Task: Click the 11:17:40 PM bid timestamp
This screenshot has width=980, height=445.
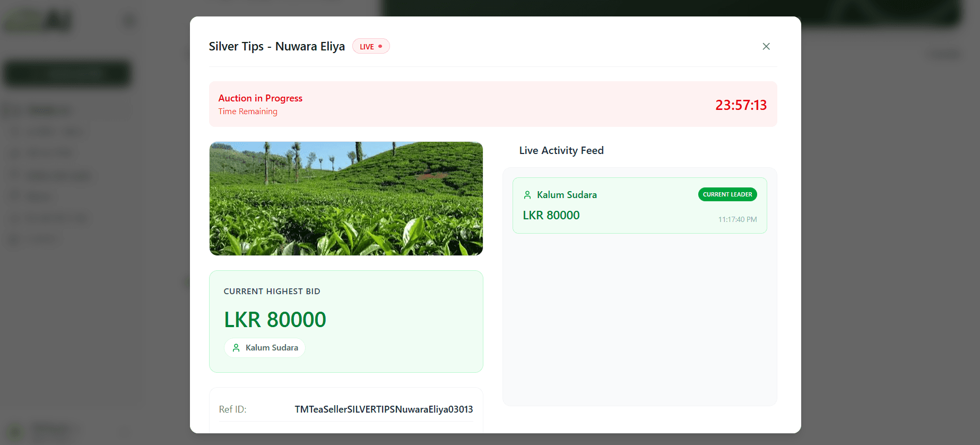Action: (738, 219)
